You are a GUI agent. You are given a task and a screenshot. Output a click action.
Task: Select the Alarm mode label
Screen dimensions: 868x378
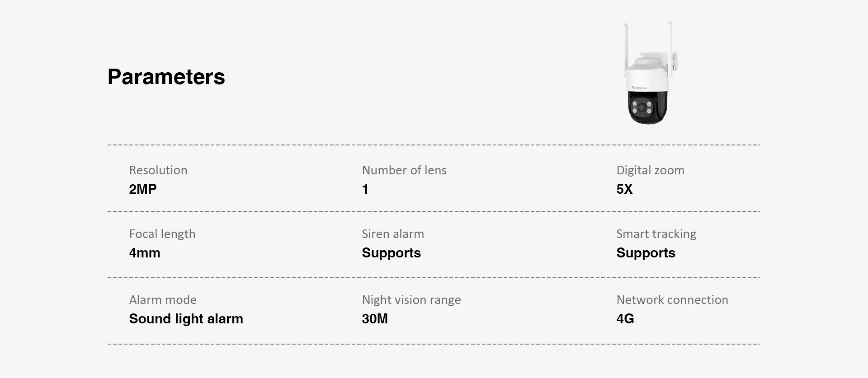coord(163,300)
